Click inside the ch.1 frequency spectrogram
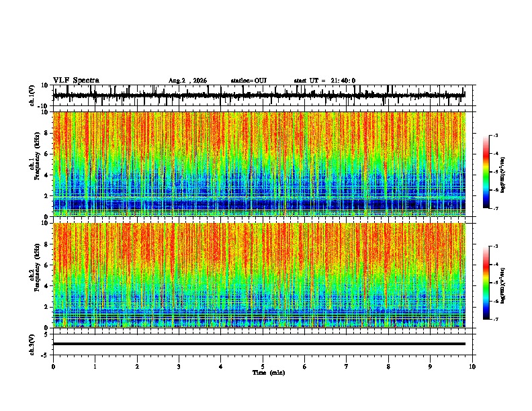 coord(259,164)
